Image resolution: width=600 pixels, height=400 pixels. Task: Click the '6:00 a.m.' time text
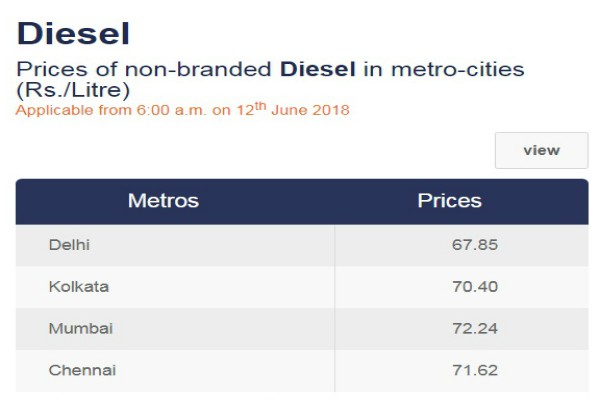[171, 110]
